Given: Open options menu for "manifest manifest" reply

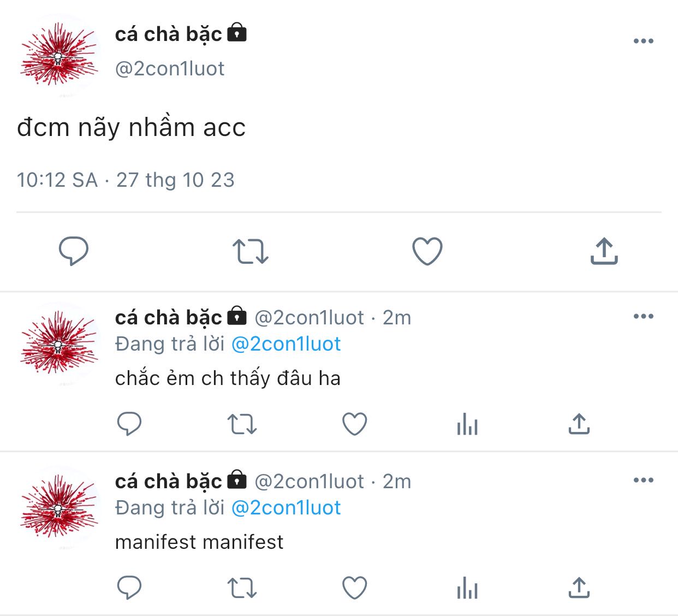Looking at the screenshot, I should (x=644, y=480).
